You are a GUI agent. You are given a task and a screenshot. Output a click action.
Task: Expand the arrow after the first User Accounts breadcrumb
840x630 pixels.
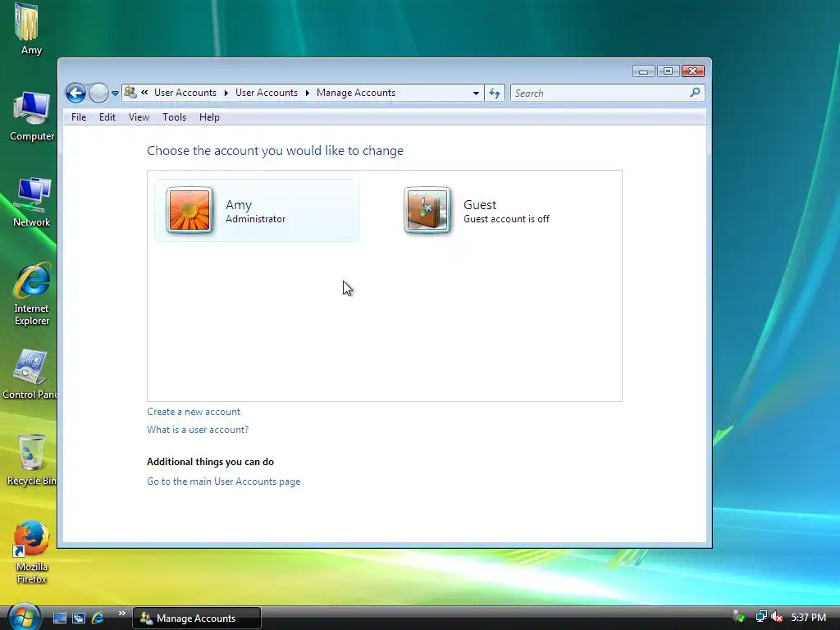point(226,93)
